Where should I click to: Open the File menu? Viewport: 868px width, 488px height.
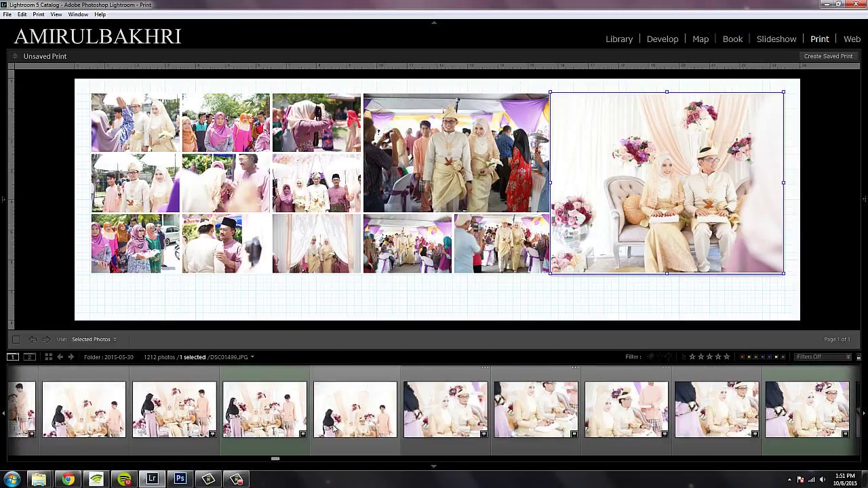pyautogui.click(x=7, y=14)
